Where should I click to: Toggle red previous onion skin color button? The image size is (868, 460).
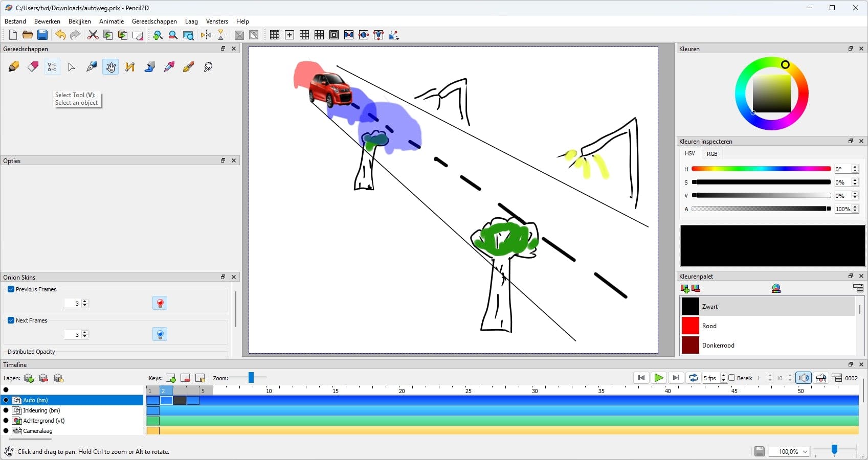[x=160, y=303]
